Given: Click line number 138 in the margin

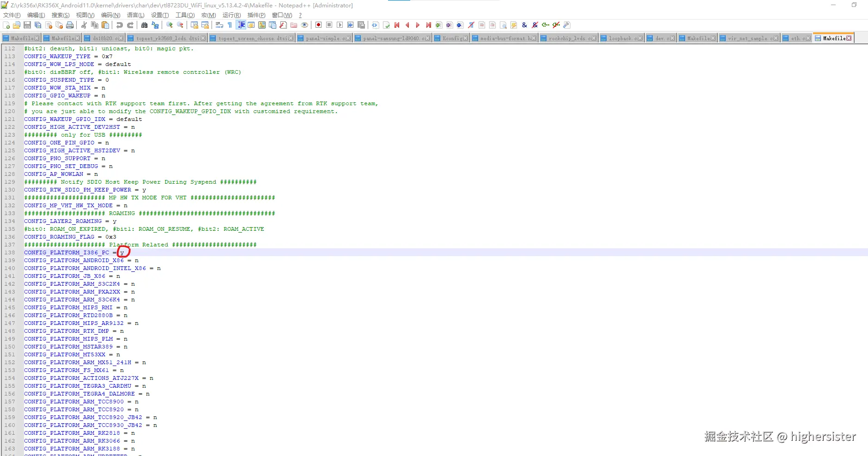Looking at the screenshot, I should 10,252.
